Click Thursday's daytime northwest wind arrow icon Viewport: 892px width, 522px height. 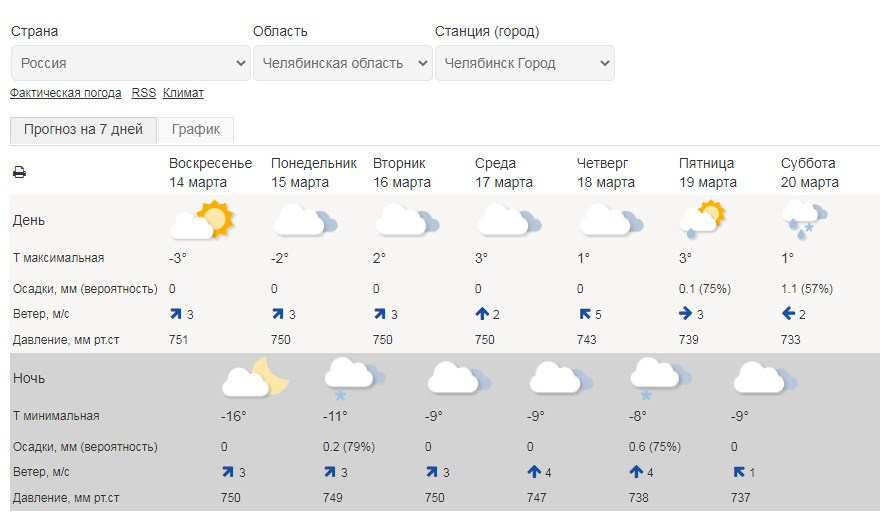584,314
